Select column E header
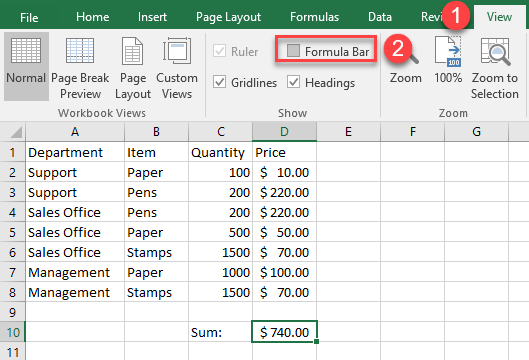529x360 pixels. (x=348, y=132)
